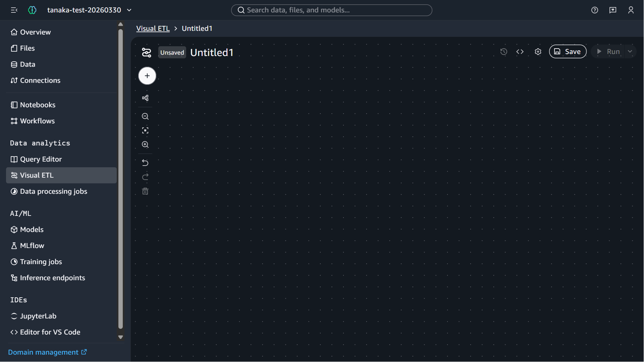644x362 pixels.
Task: Open Models under AI/ML
Action: click(x=61, y=230)
